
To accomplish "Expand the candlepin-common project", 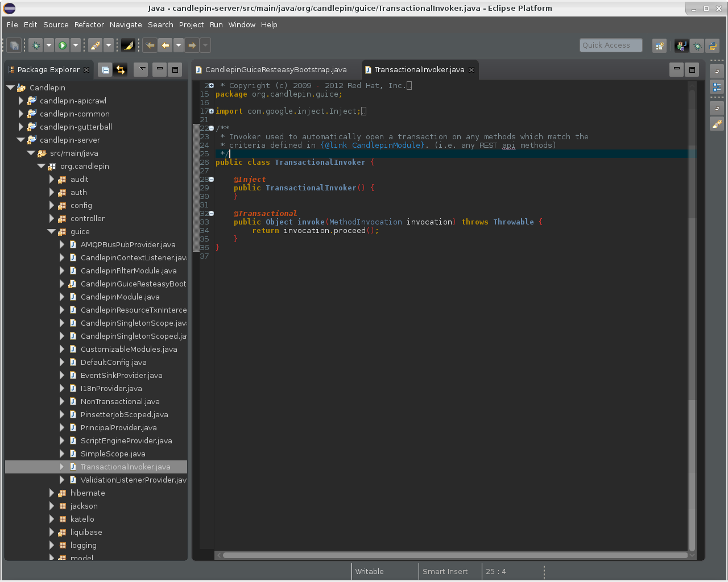I will (x=21, y=114).
